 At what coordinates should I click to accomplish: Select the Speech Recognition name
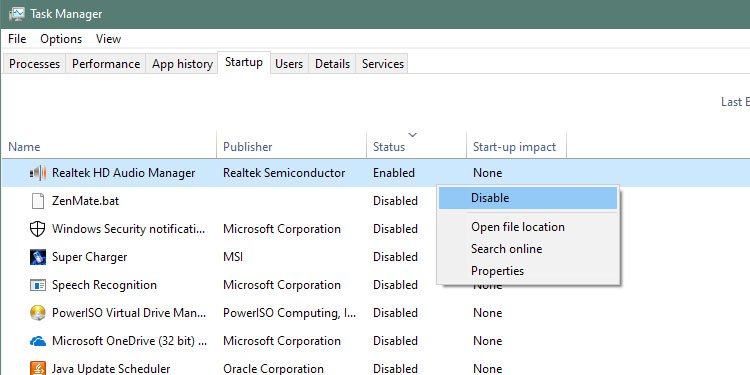pos(104,285)
